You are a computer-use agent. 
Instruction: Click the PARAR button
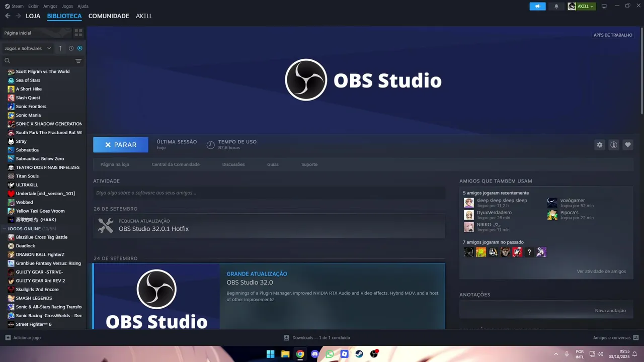(x=121, y=145)
